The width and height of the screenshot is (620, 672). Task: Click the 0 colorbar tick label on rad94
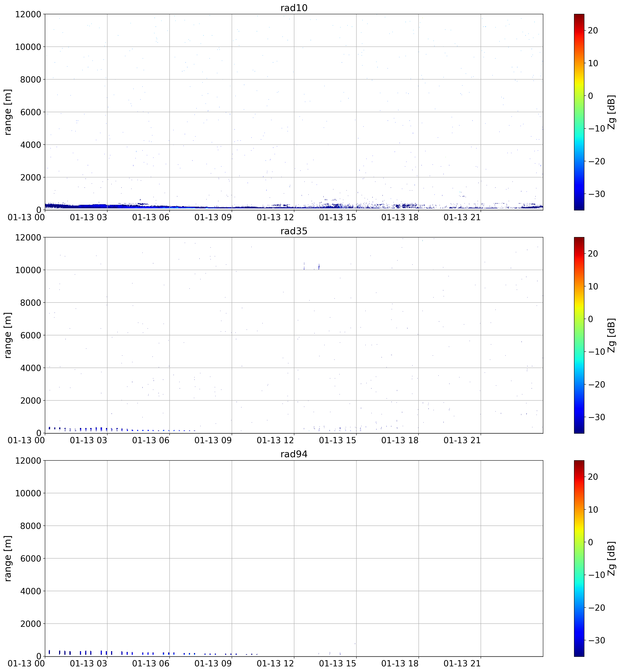pyautogui.click(x=591, y=542)
